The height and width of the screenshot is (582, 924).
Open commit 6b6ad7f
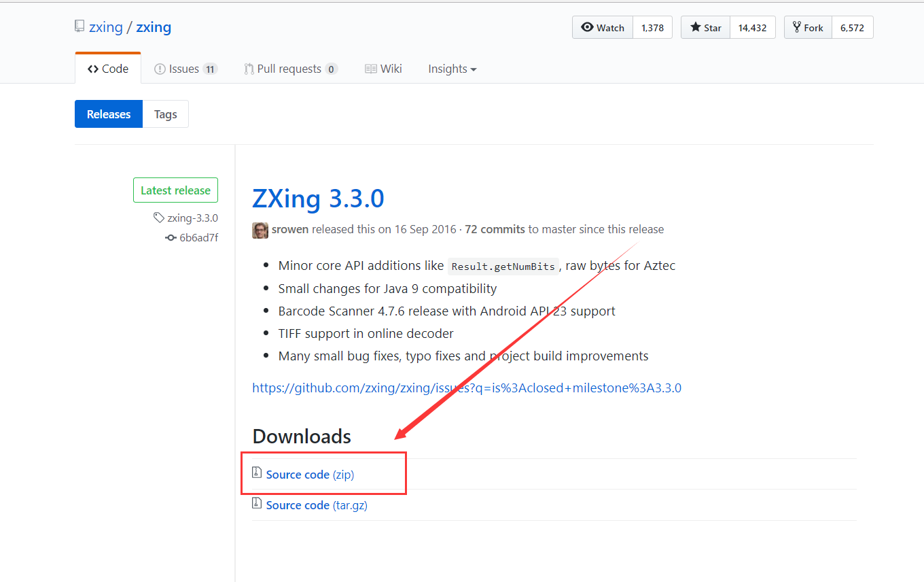click(199, 238)
